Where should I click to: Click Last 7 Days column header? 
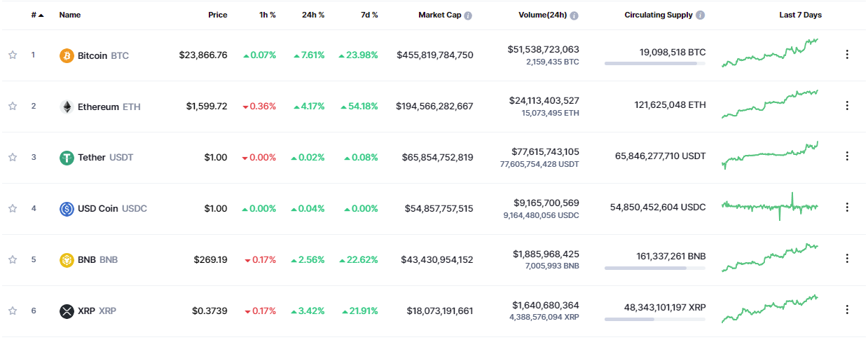pos(800,15)
